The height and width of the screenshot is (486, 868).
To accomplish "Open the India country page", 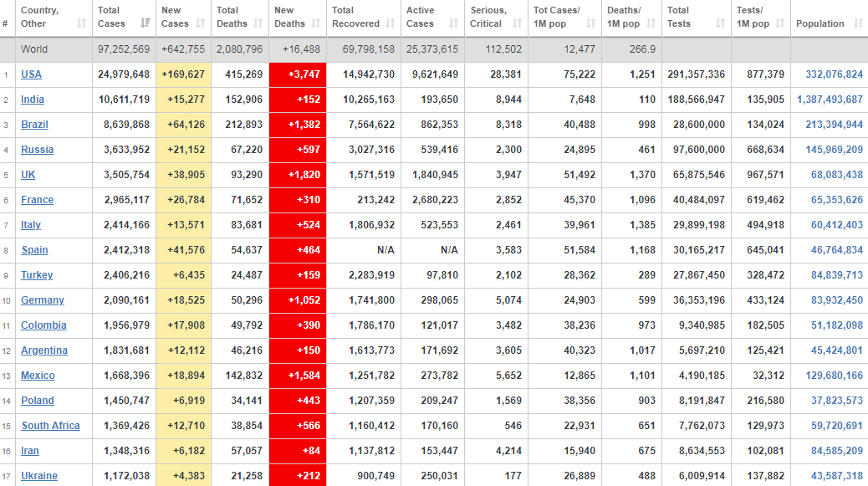I will (x=33, y=100).
